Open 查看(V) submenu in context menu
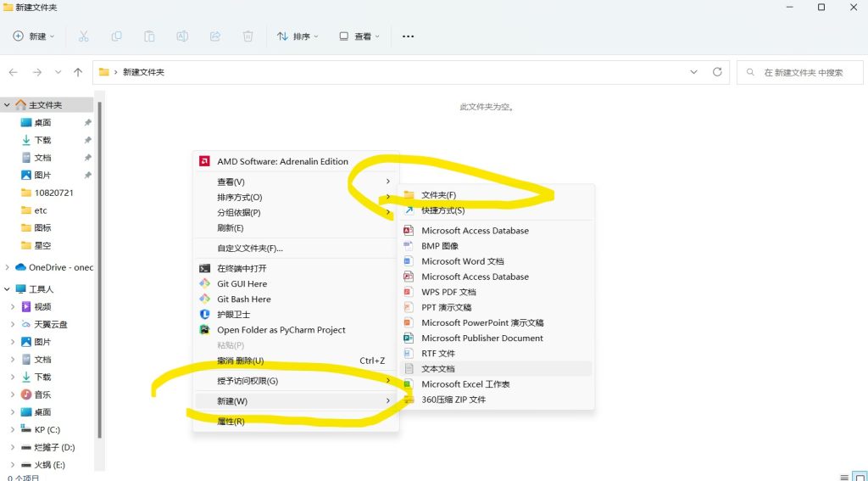The height and width of the screenshot is (481, 868). point(296,182)
